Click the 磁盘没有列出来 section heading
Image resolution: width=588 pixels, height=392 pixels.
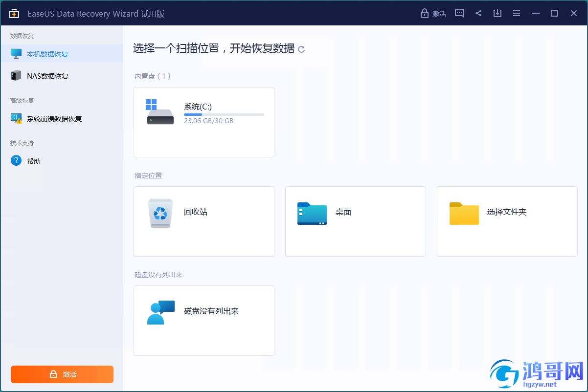[x=158, y=275]
